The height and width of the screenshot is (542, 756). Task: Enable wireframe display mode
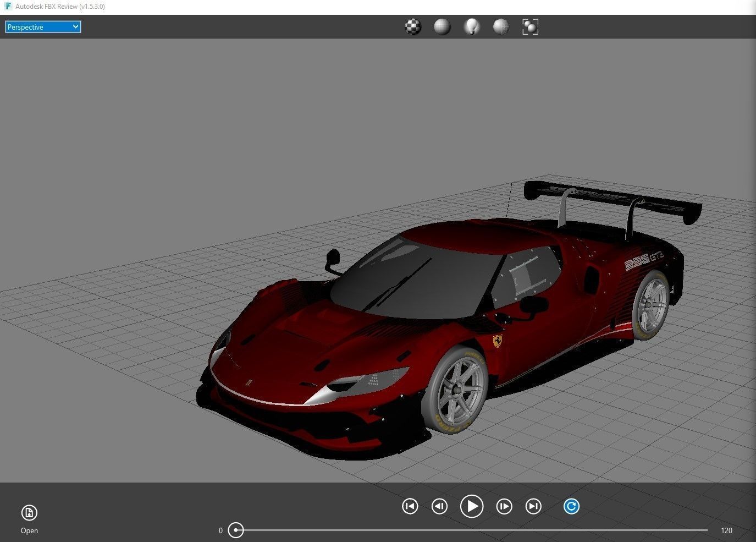501,26
